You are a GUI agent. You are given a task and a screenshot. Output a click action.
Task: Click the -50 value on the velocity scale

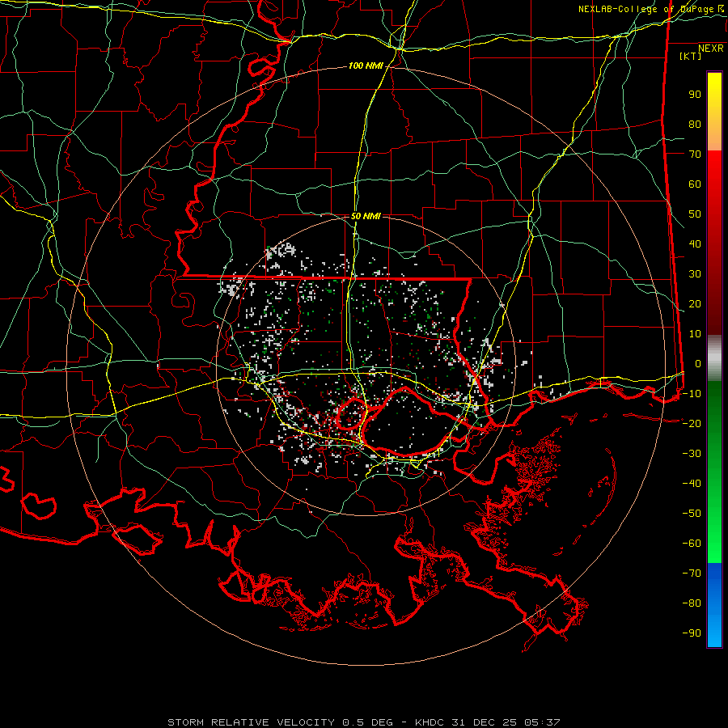[692, 513]
